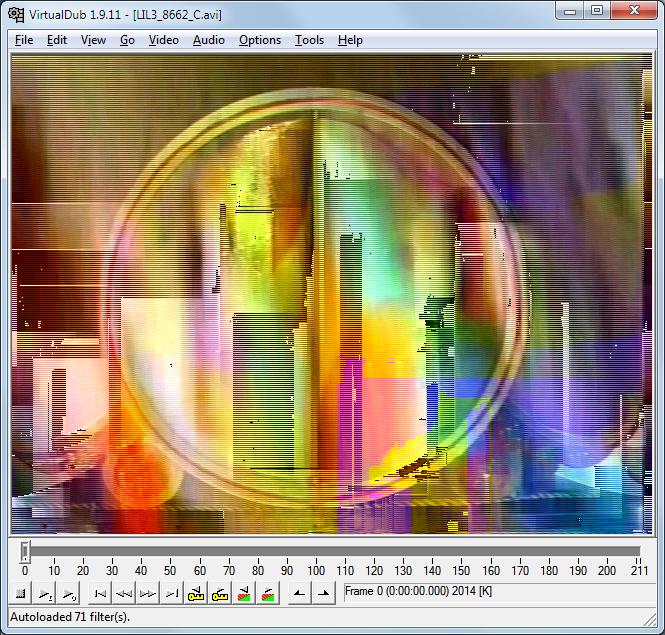The image size is (665, 635).
Task: Open the Go menu
Action: point(127,40)
